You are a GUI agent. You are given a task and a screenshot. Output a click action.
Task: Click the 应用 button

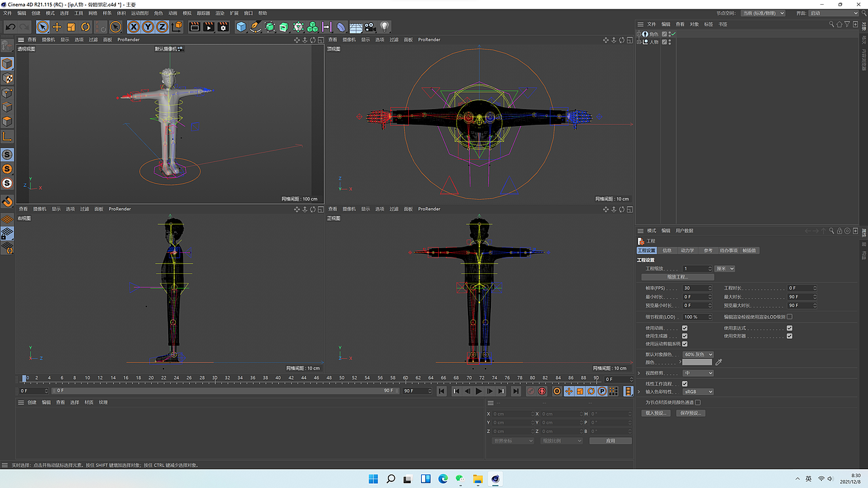point(610,440)
